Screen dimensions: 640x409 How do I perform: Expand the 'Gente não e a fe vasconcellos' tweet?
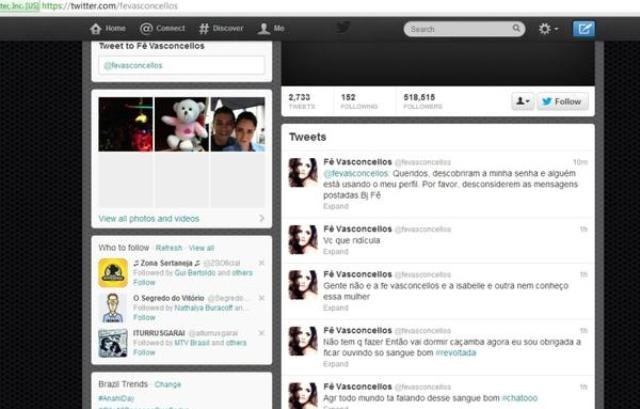[x=336, y=308]
